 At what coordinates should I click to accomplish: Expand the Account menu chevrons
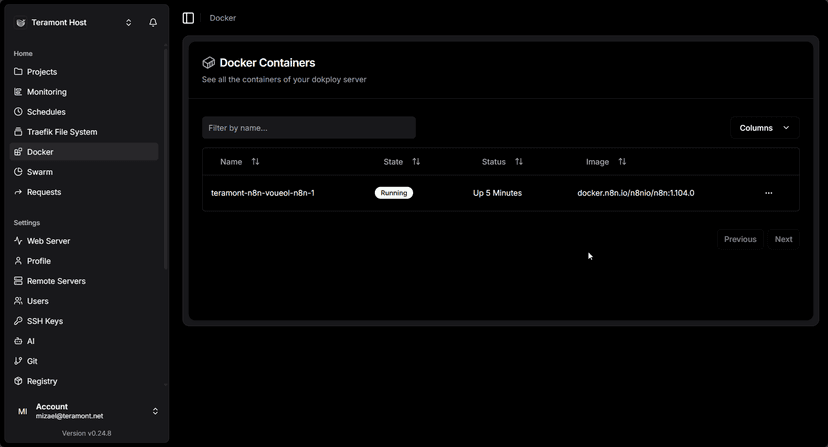[x=155, y=411]
